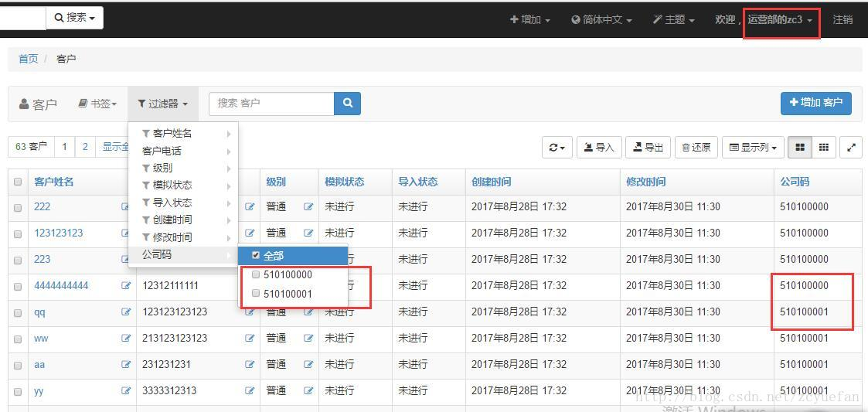
Task: Edit level pencil icon in row 222
Action: coord(308,206)
